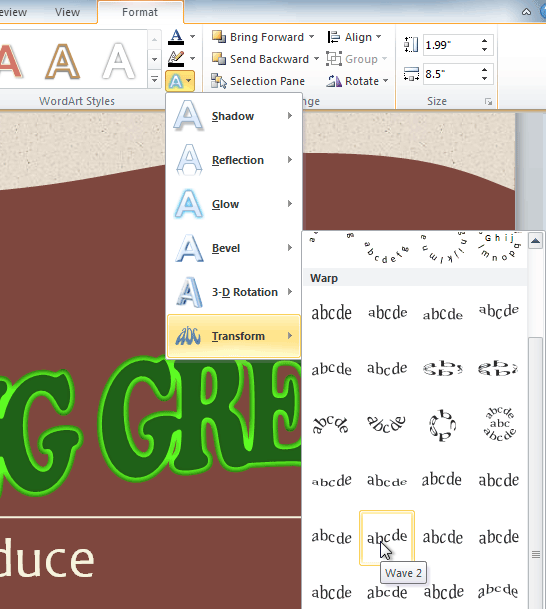Apply the second warp of the second Warp row
Image resolution: width=546 pixels, height=609 pixels.
coord(387,368)
